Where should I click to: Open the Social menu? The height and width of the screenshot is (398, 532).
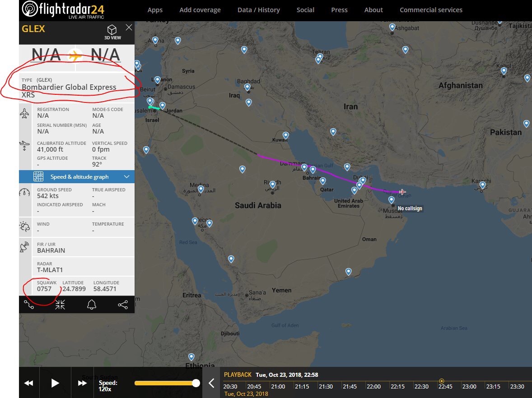pyautogui.click(x=305, y=10)
